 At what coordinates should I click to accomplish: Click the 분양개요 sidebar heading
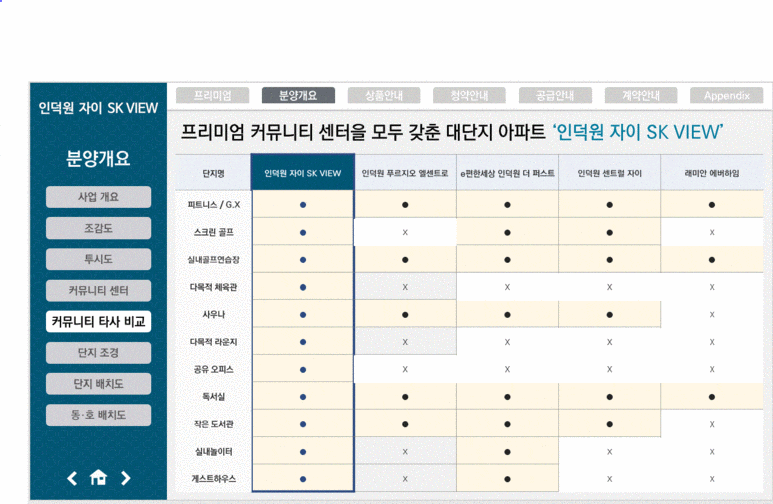click(x=98, y=158)
